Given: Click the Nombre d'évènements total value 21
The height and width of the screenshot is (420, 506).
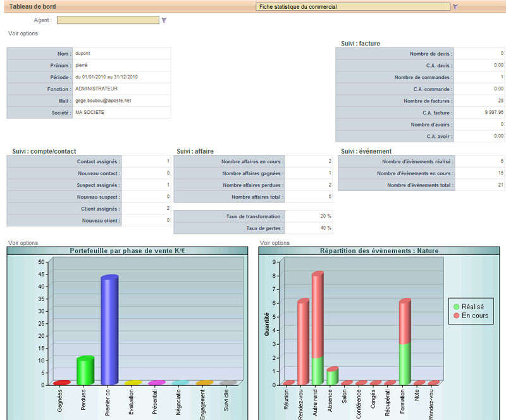Looking at the screenshot, I should pyautogui.click(x=500, y=185).
